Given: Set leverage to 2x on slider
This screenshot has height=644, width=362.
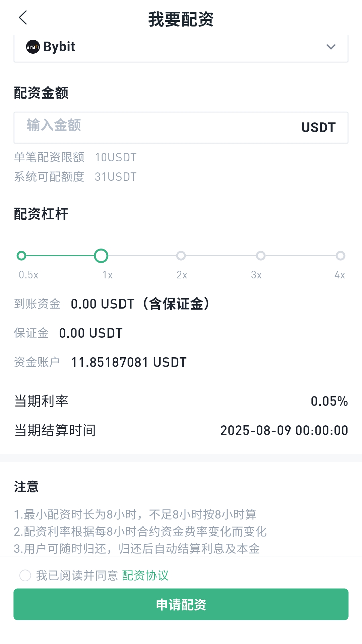Looking at the screenshot, I should point(181,256).
